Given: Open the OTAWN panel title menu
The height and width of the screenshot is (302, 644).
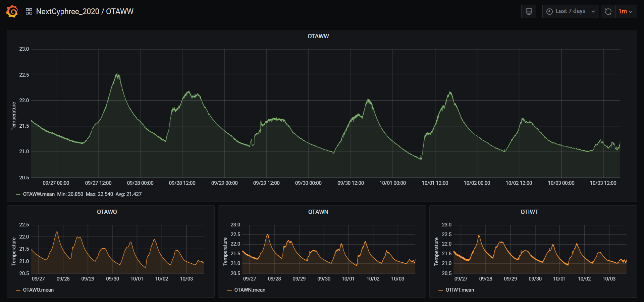Looking at the screenshot, I should [x=318, y=212].
